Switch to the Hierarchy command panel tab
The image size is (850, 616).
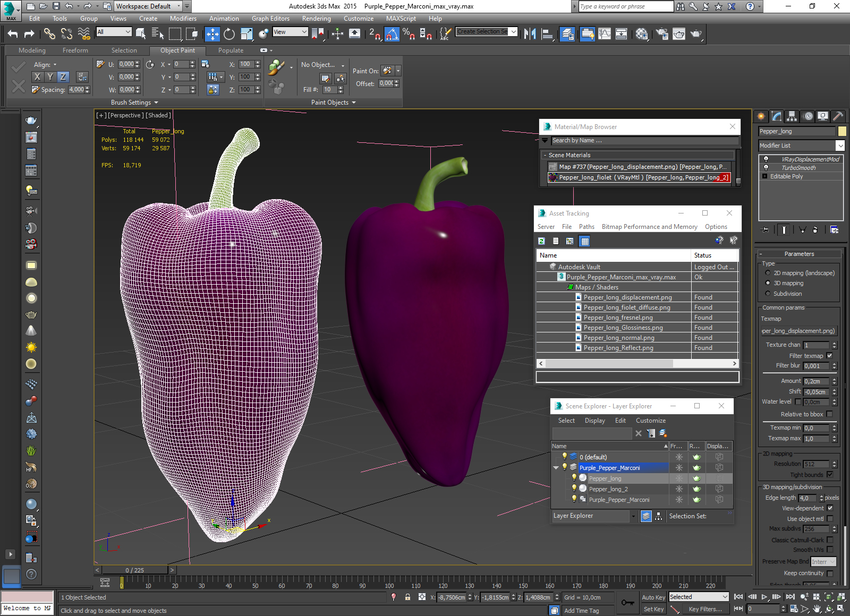792,116
